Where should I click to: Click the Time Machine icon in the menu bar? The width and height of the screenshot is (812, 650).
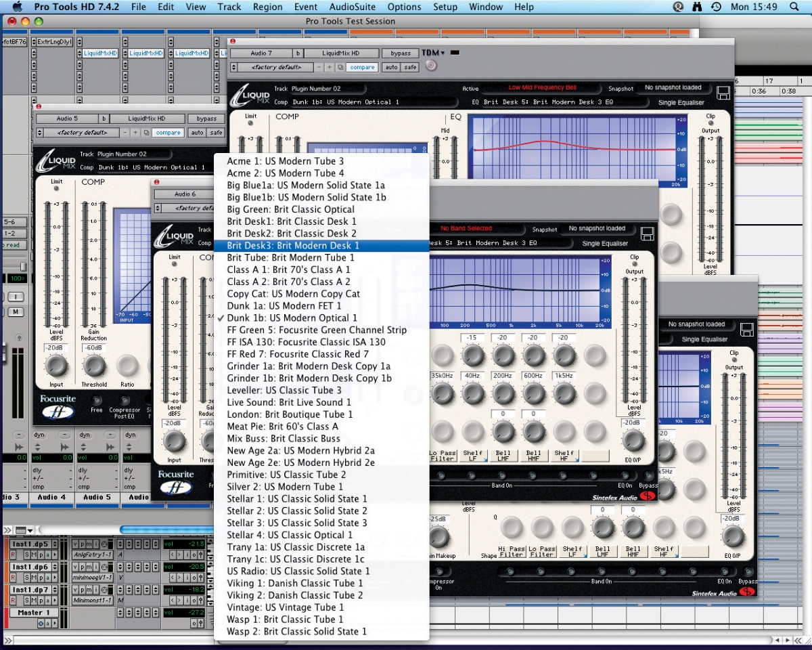coord(716,7)
